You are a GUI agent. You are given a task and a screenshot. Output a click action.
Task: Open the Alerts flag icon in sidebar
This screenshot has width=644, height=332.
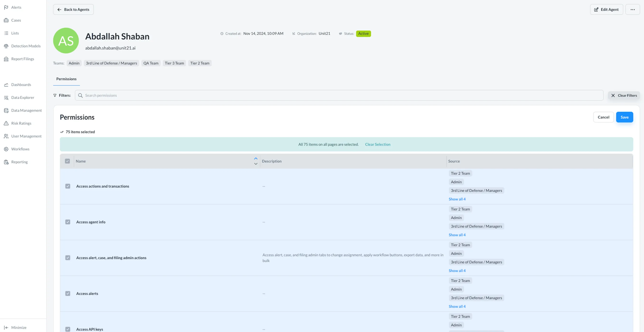click(6, 7)
